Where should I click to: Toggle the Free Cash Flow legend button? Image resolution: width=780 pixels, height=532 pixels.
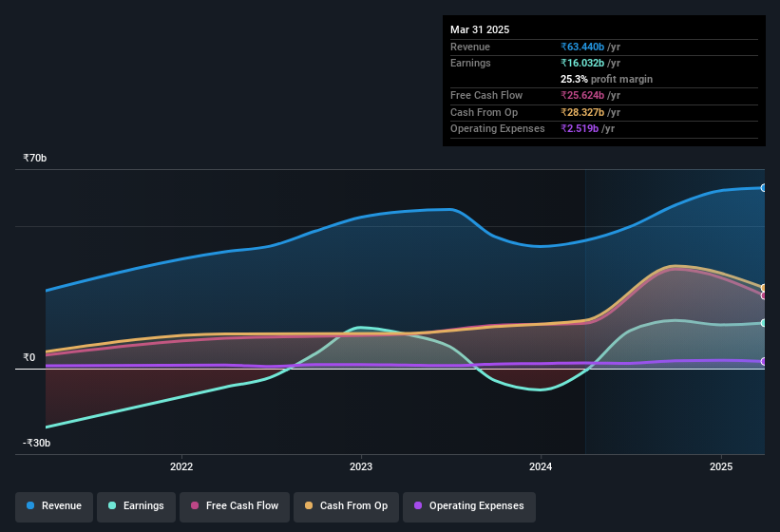(x=235, y=506)
